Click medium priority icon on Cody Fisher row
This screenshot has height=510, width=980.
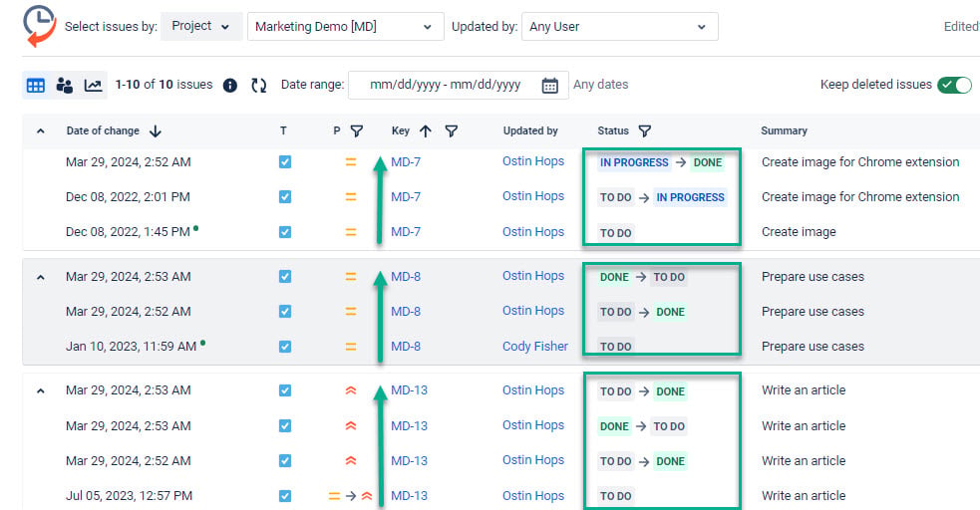(x=351, y=347)
